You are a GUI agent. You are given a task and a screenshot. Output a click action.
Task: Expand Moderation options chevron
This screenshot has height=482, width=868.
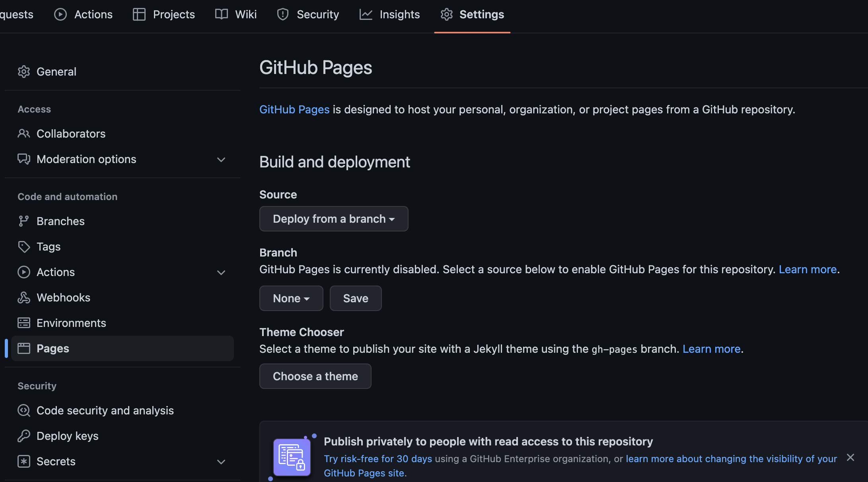(221, 159)
